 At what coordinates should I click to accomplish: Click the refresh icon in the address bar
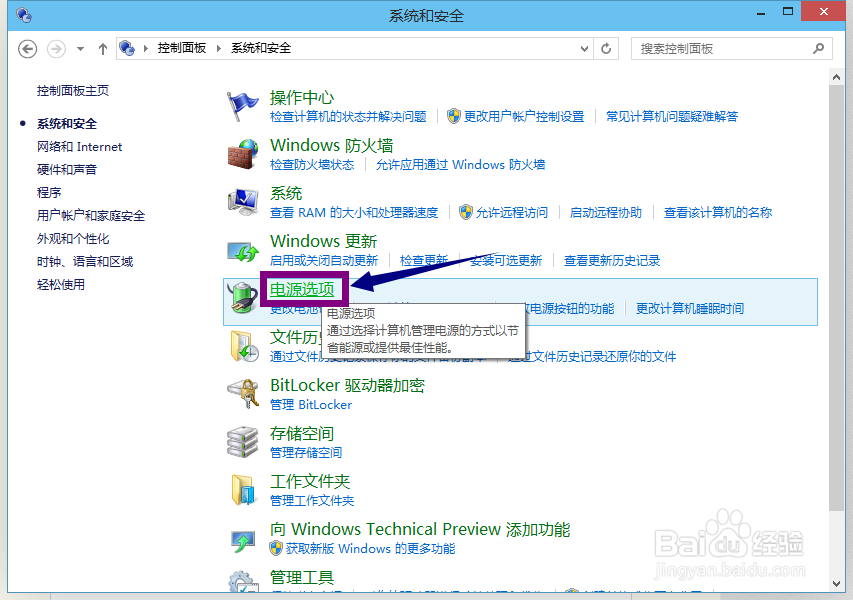point(606,48)
